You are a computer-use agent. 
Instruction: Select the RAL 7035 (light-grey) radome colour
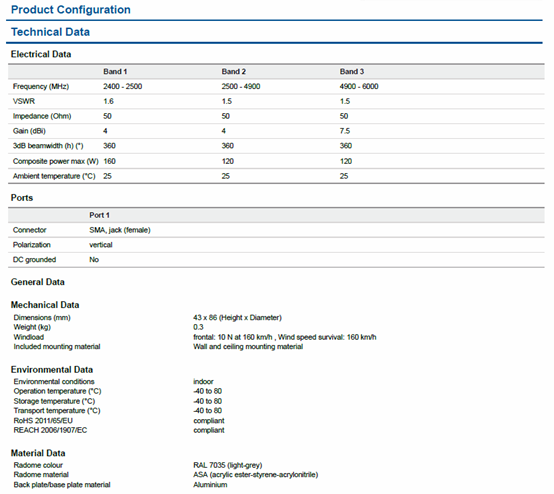[228, 465]
